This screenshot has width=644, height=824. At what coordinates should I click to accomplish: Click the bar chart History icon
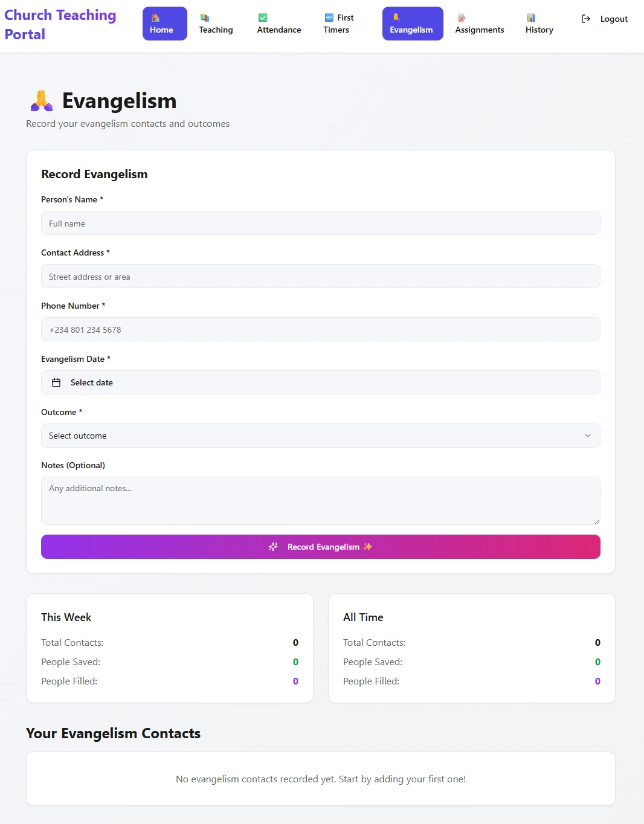point(531,18)
